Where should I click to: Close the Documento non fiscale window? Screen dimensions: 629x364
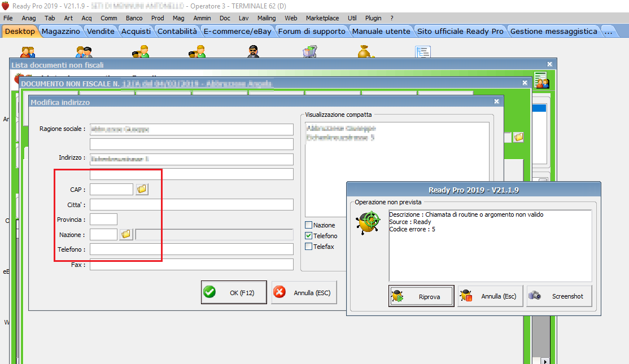pyautogui.click(x=525, y=82)
